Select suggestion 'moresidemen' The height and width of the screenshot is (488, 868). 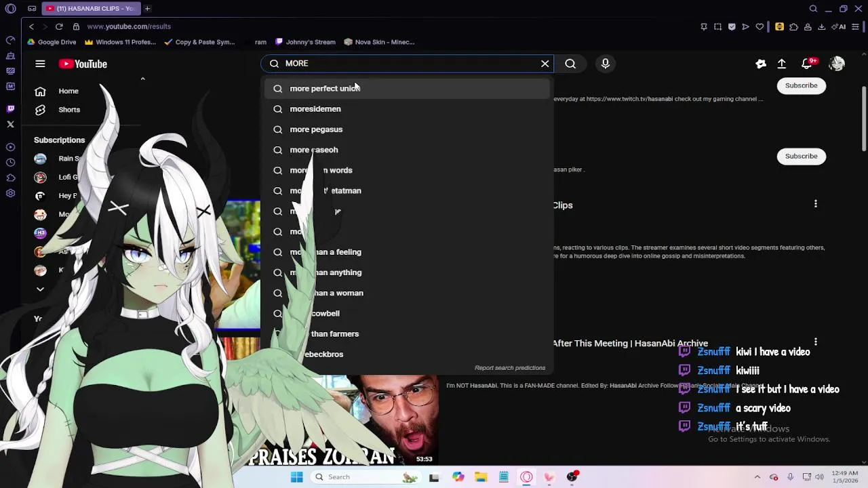click(x=407, y=109)
